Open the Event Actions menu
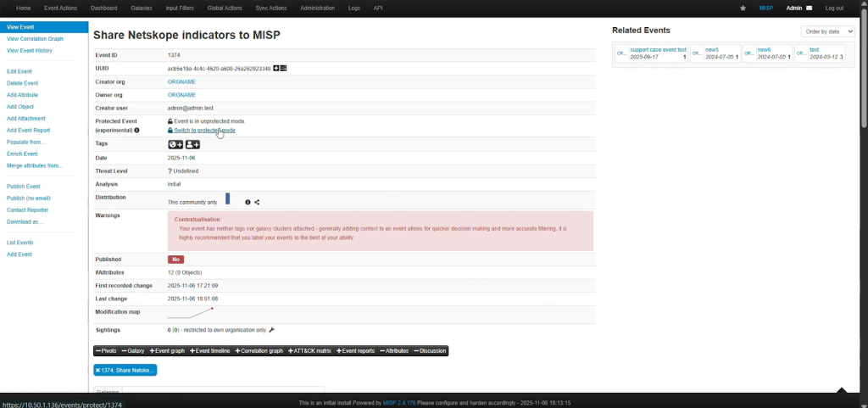868x408 pixels. point(61,8)
